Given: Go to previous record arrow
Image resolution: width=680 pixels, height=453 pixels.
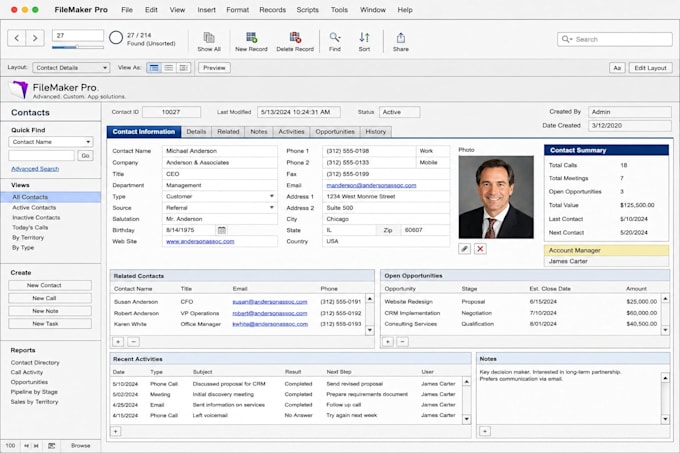Looking at the screenshot, I should 16,39.
